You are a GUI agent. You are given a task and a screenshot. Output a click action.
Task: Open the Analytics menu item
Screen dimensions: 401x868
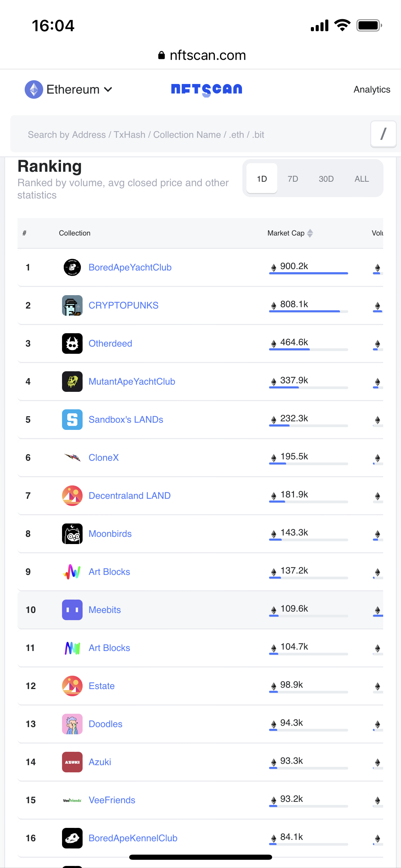[372, 90]
